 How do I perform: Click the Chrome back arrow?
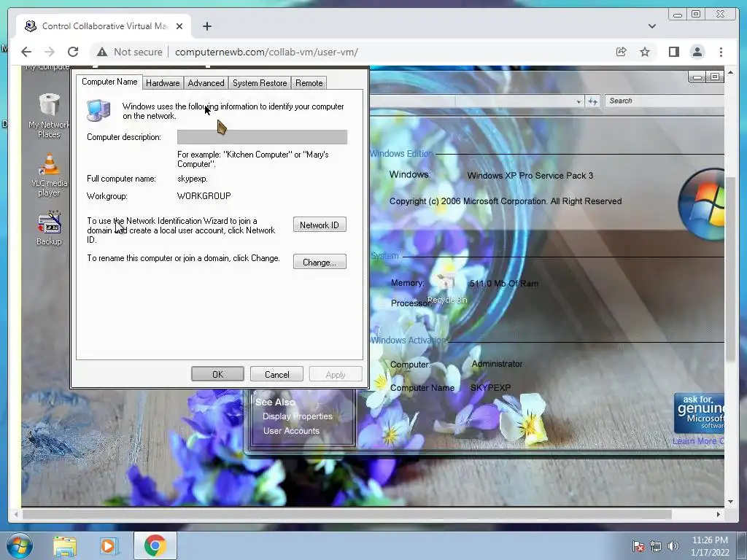[26, 52]
